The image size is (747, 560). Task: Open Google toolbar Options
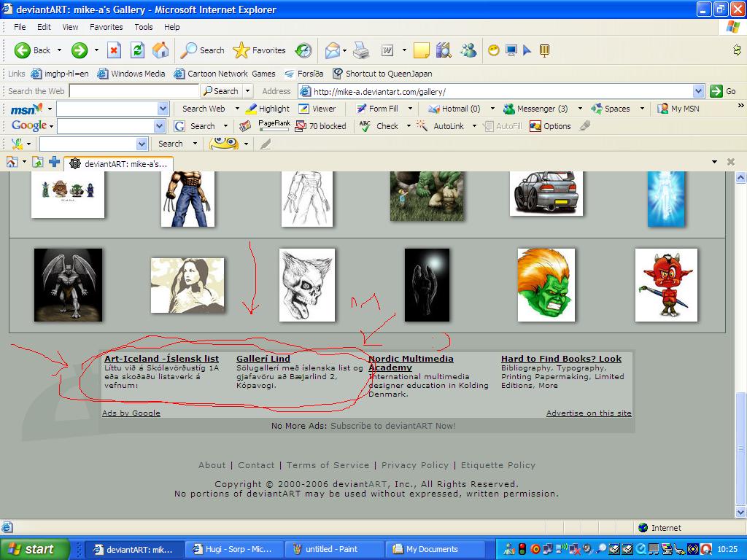(550, 126)
